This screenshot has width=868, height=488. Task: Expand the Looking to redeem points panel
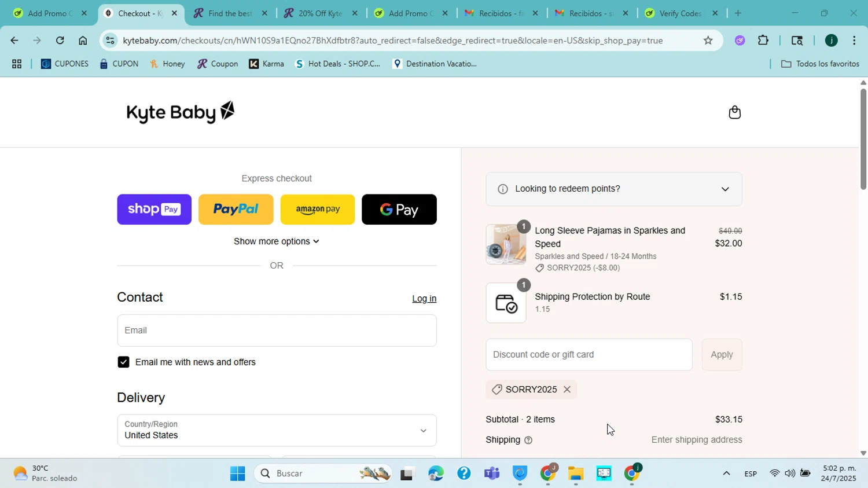pyautogui.click(x=614, y=189)
